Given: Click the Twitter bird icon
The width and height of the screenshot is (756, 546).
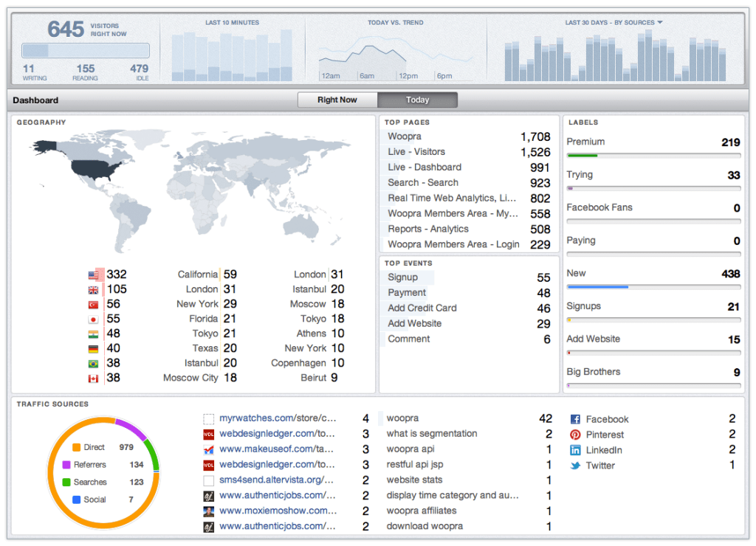Looking at the screenshot, I should (575, 466).
